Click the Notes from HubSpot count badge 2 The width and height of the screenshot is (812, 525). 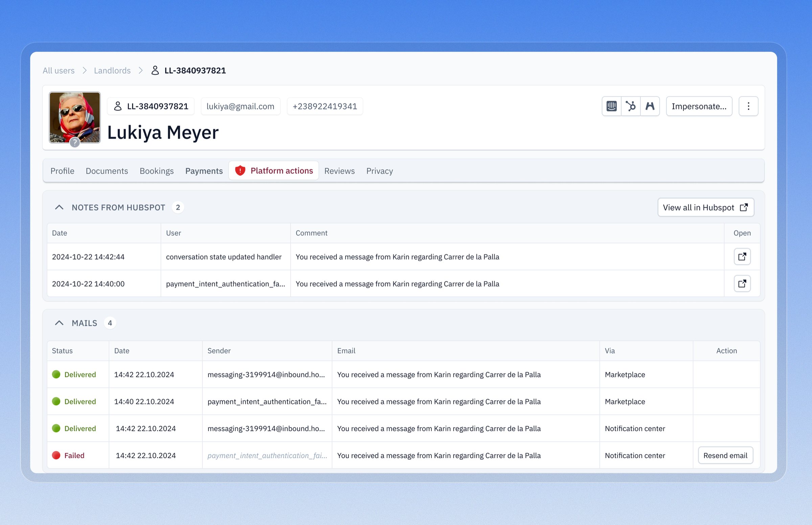(178, 207)
